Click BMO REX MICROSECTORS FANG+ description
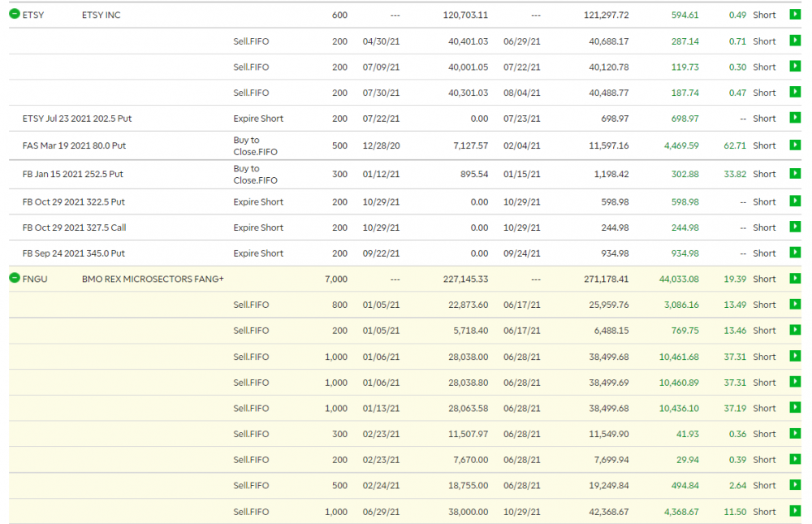 [153, 279]
